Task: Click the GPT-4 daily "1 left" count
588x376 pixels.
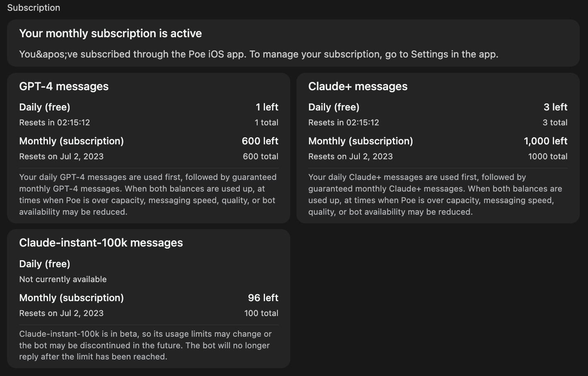Action: (267, 107)
